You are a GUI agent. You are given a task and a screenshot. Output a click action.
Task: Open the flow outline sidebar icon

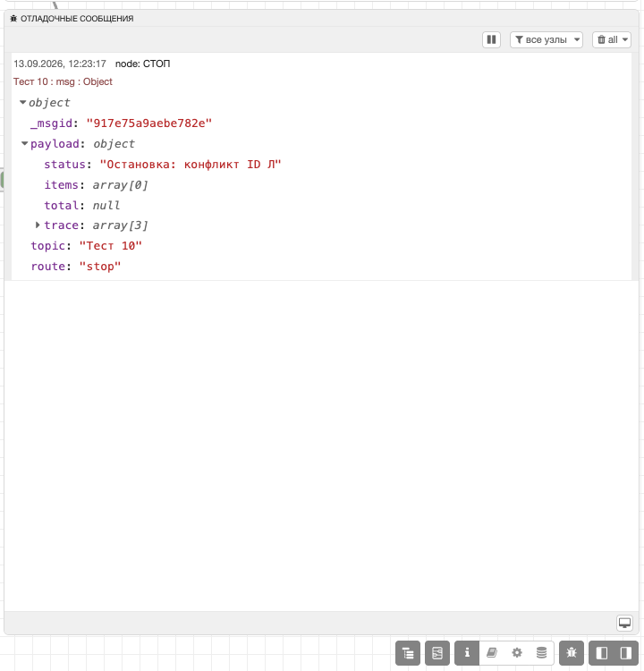437,653
